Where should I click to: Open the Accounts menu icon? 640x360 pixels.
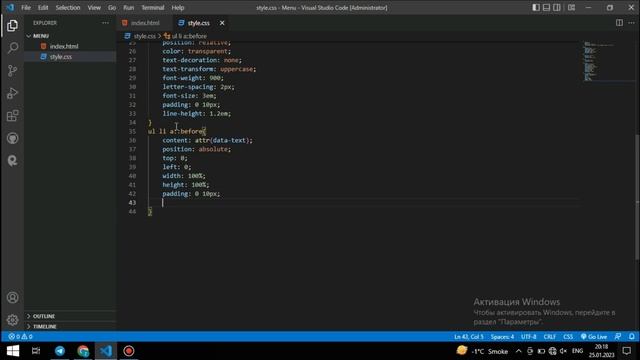click(x=13, y=298)
